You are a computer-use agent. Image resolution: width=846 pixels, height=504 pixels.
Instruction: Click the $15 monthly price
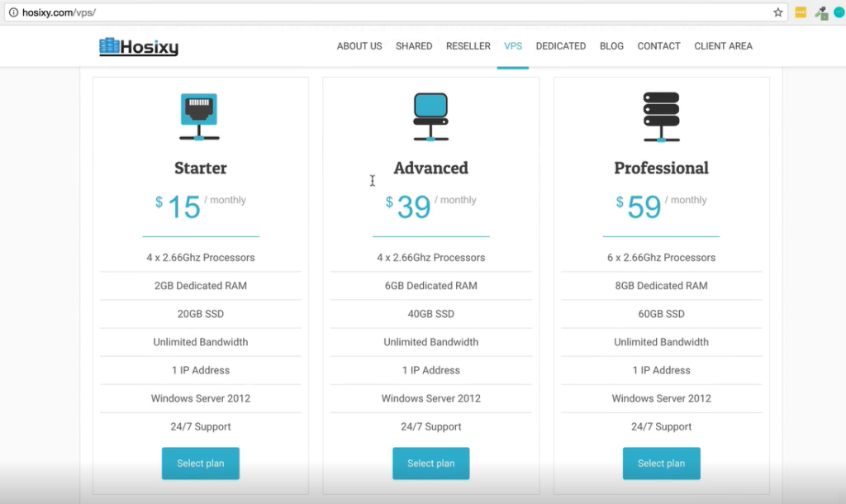(201, 207)
